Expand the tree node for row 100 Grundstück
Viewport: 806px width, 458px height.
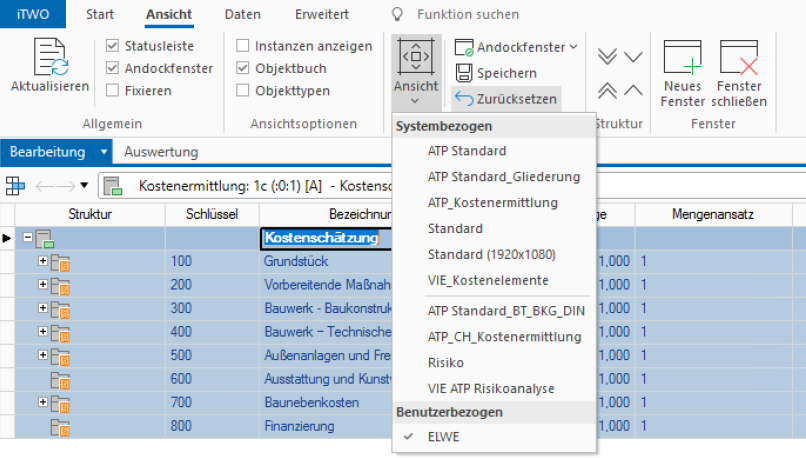click(x=43, y=261)
